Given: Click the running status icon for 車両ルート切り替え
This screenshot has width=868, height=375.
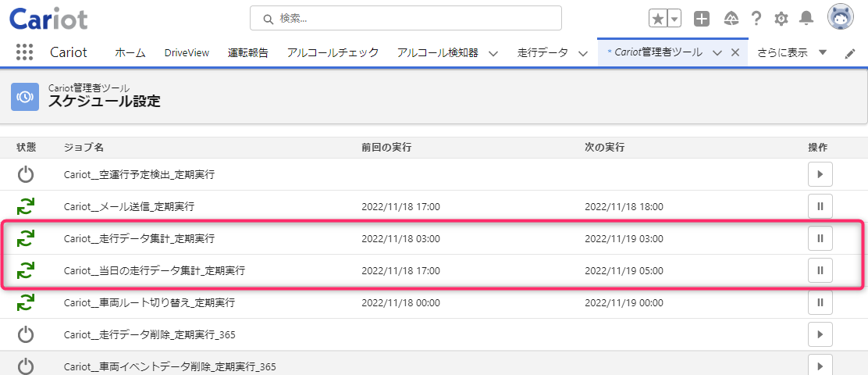Looking at the screenshot, I should click(x=26, y=302).
